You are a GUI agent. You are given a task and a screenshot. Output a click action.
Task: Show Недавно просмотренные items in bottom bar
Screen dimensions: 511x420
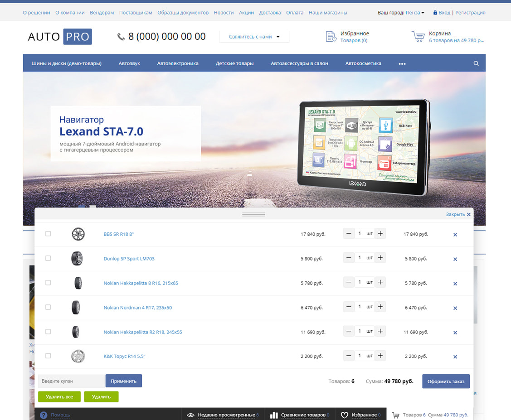(x=226, y=415)
